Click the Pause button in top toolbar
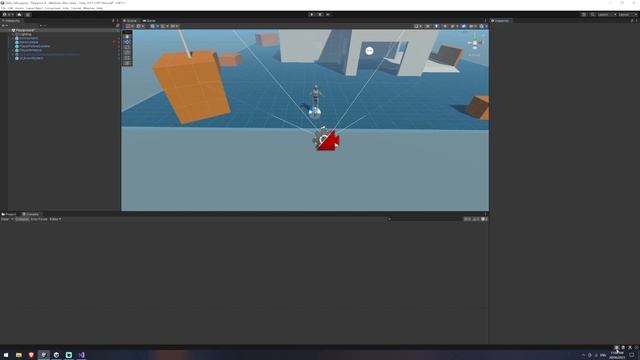 click(320, 15)
